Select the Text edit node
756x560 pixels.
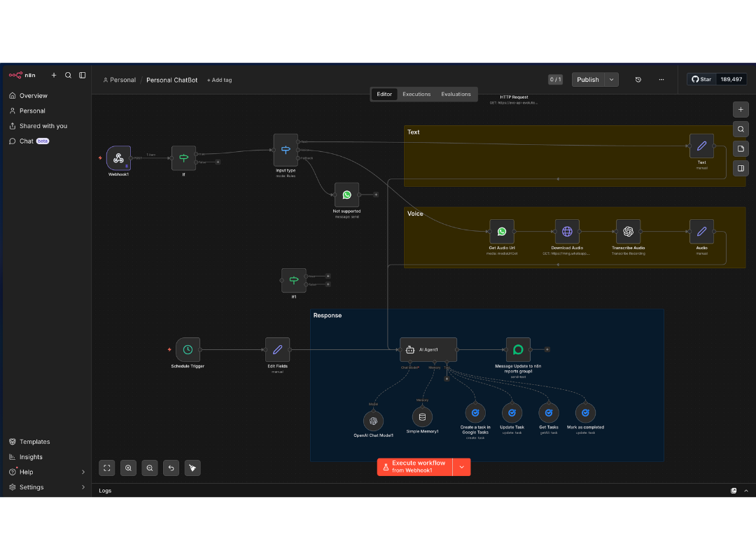[701, 146]
